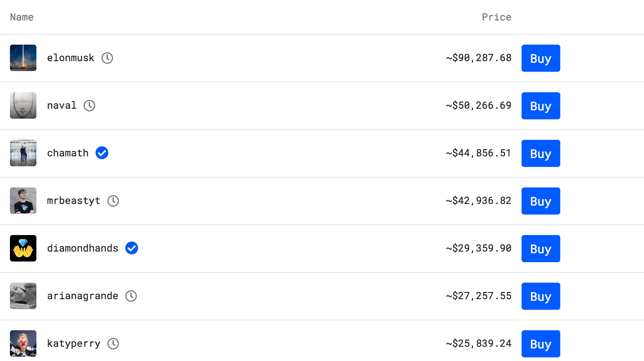Buy the diamondhands coin
This screenshot has width=644, height=361.
(540, 249)
